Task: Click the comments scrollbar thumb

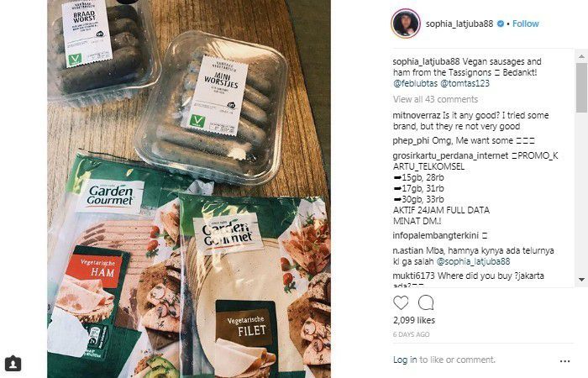Action: [581, 88]
